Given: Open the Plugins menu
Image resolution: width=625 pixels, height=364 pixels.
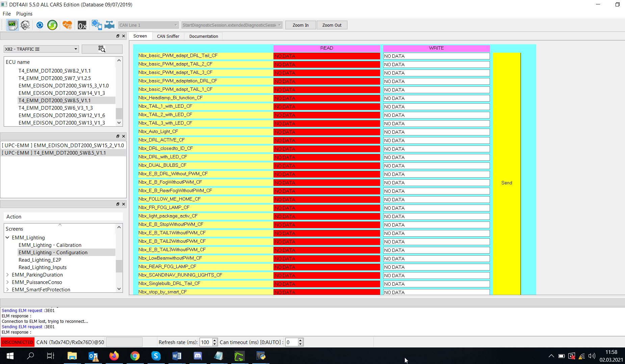Looking at the screenshot, I should [x=24, y=14].
